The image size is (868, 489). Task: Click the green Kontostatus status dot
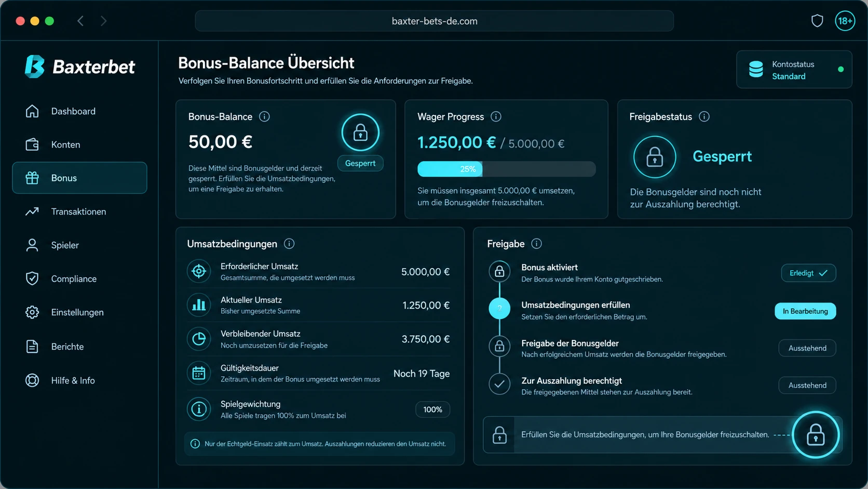[x=840, y=69]
